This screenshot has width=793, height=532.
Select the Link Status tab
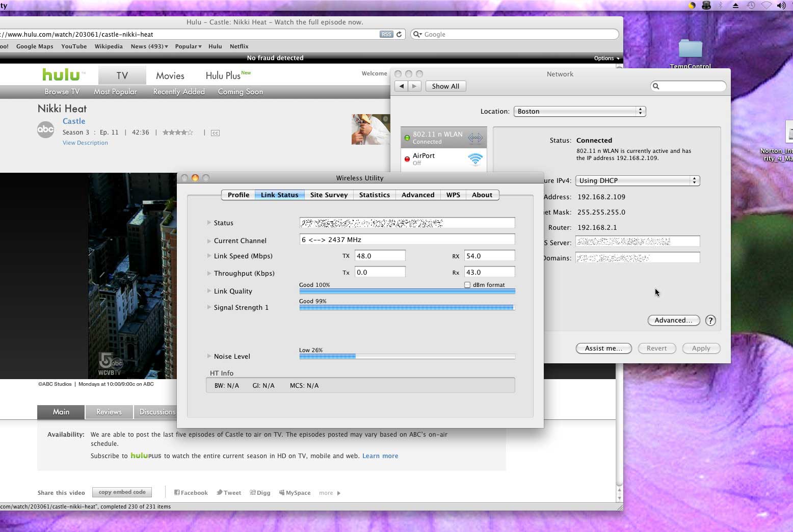[x=280, y=195]
